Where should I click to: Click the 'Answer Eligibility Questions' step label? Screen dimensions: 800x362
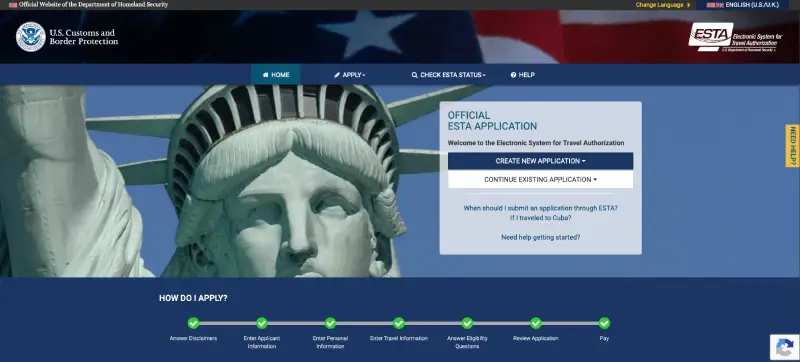pyautogui.click(x=467, y=342)
